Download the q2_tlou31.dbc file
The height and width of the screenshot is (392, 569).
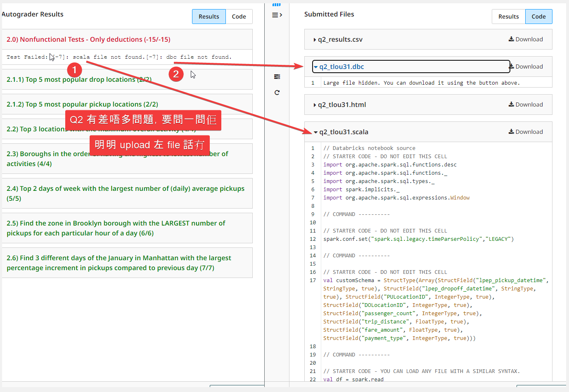pyautogui.click(x=526, y=67)
